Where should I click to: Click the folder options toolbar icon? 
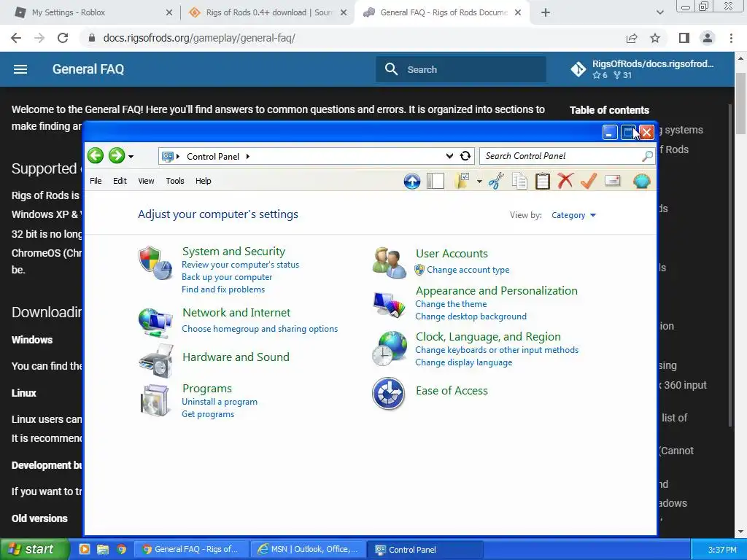coord(462,181)
